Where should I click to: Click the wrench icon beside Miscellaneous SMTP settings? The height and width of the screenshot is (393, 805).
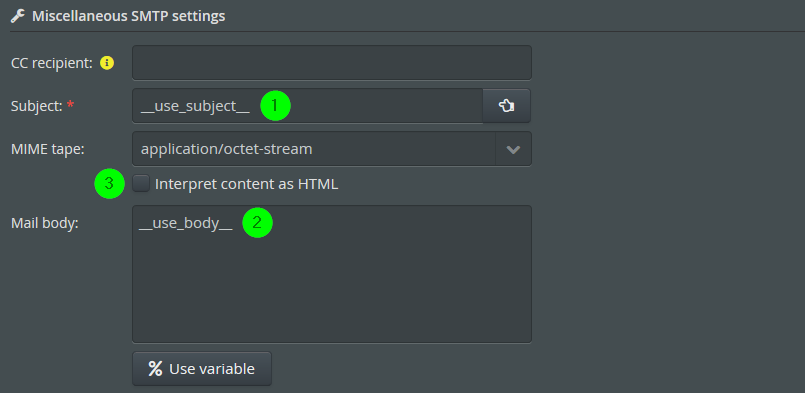coord(17,16)
